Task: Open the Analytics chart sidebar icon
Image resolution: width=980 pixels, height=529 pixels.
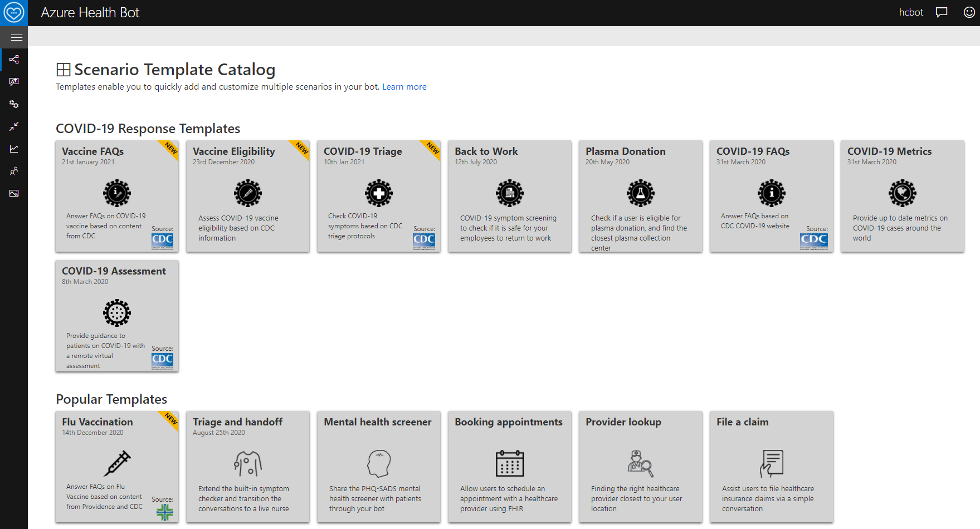Action: coord(14,149)
